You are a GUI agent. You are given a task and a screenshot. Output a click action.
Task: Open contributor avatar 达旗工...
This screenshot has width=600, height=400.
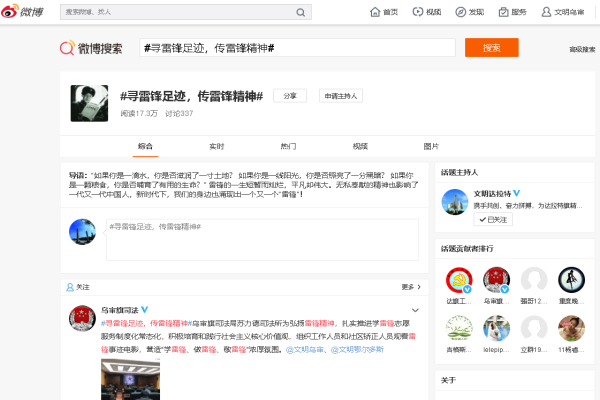pos(459,280)
